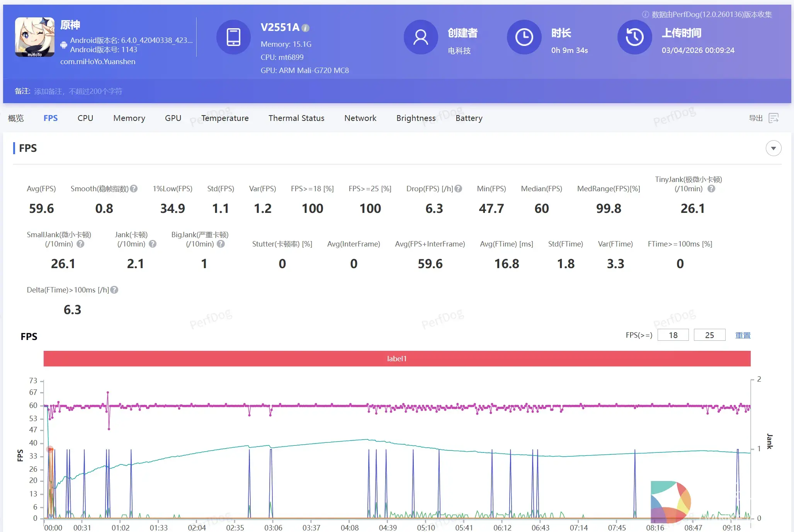The image size is (794, 532).
Task: Click the BigJank help question icon
Action: [221, 244]
